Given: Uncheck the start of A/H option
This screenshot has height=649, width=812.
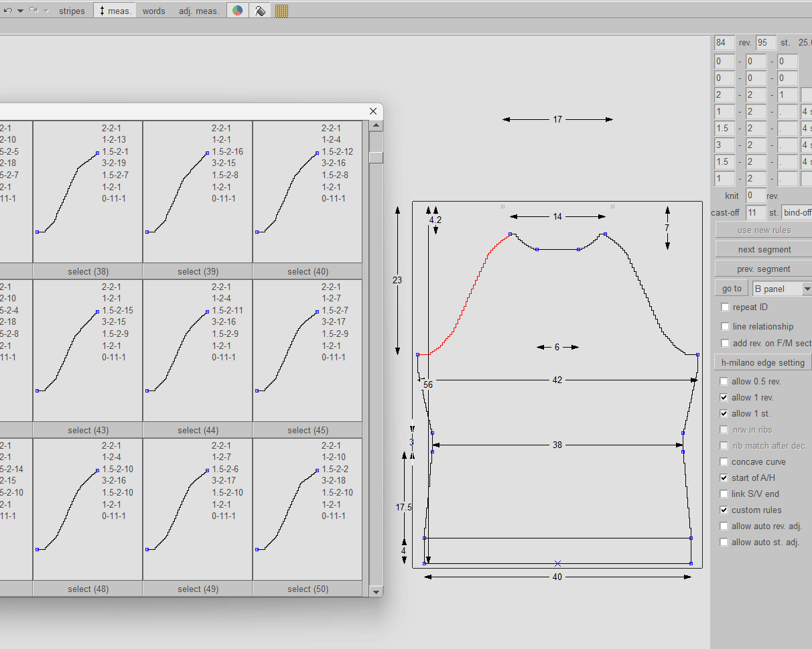Looking at the screenshot, I should (x=724, y=478).
